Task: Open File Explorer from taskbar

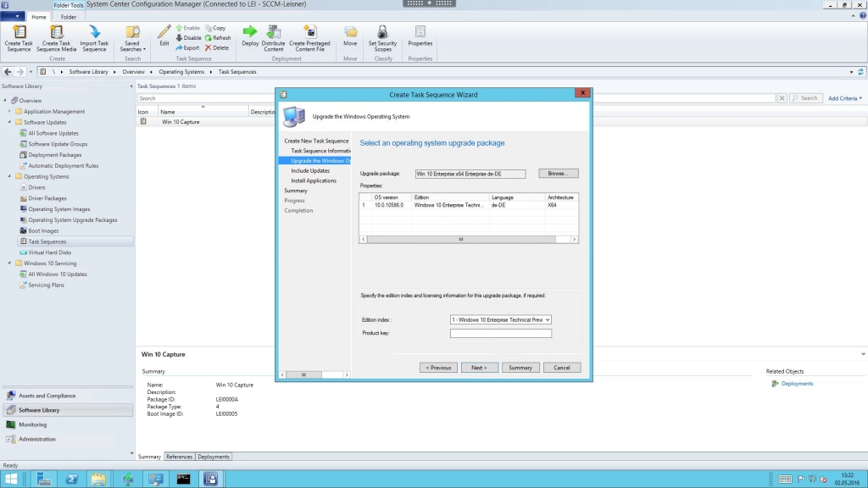Action: coord(98,479)
